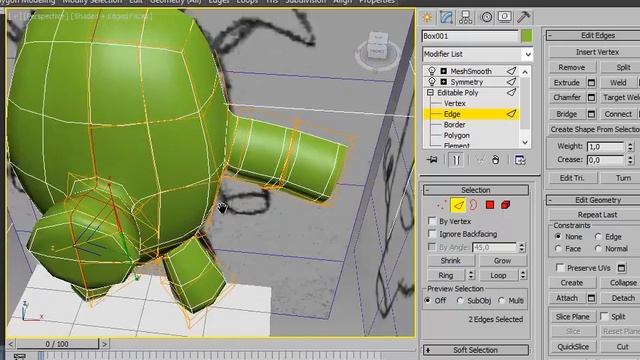Click the Loop selection button
640x360 pixels.
(498, 276)
